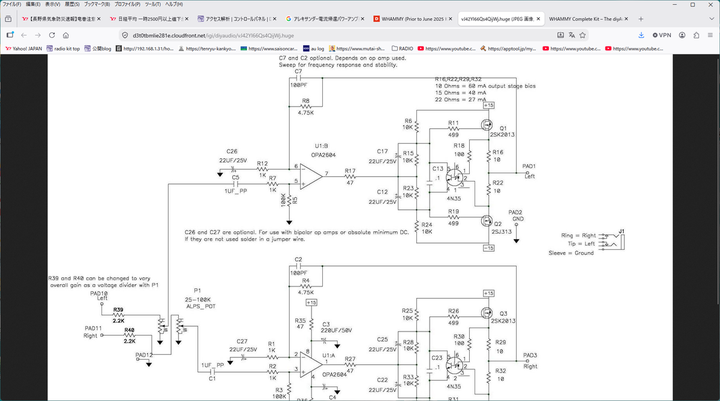This screenshot has height=401, width=720.
Task: Close the 長野県気象防災速報 tab
Action: 99,19
